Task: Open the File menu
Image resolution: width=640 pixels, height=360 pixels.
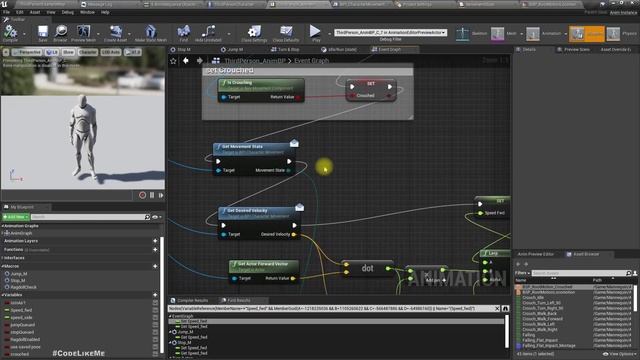Action: [x=7, y=12]
